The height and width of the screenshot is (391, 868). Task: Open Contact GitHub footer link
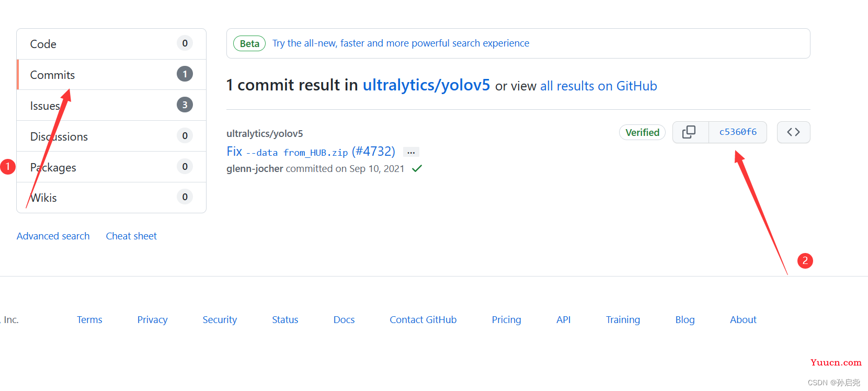pyautogui.click(x=422, y=320)
